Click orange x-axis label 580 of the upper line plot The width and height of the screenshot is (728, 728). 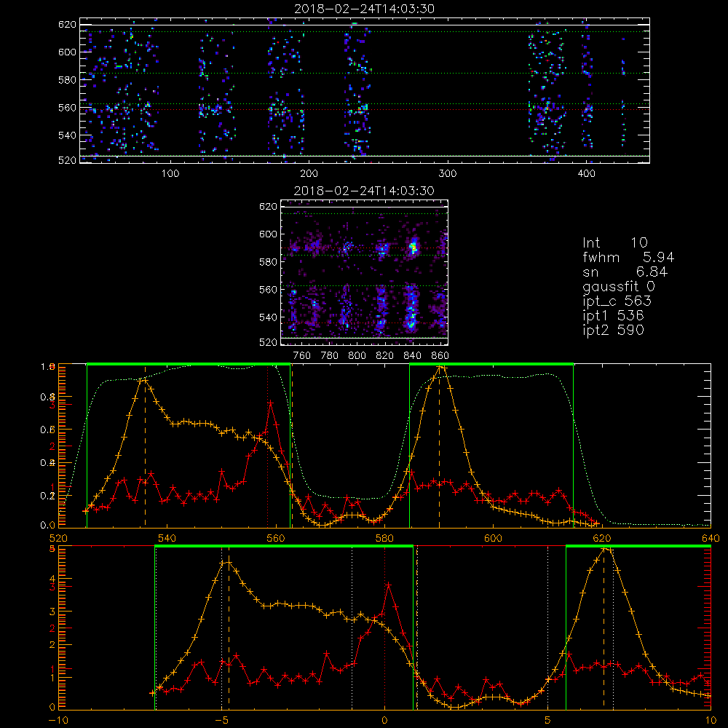384,539
